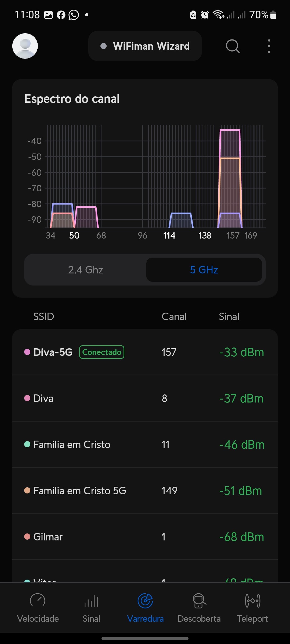
Task: Open Familia em Cristo 5G details
Action: pyautogui.click(x=145, y=491)
